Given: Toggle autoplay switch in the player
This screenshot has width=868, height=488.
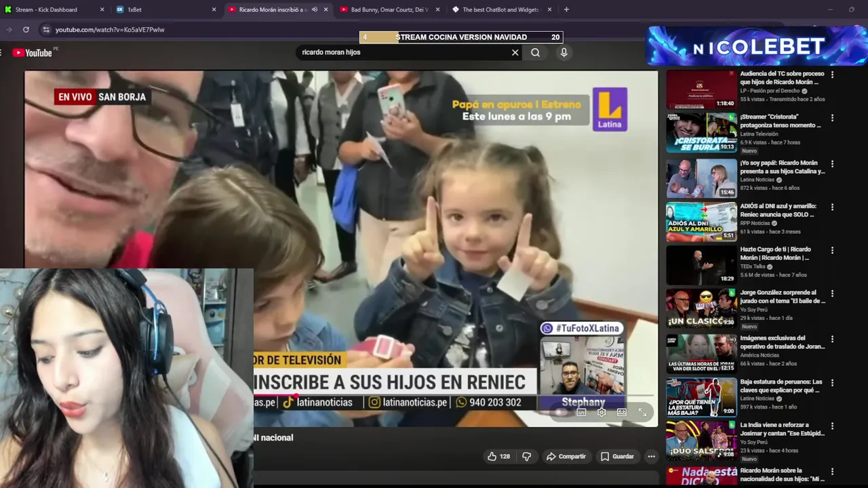Looking at the screenshot, I should 560,412.
